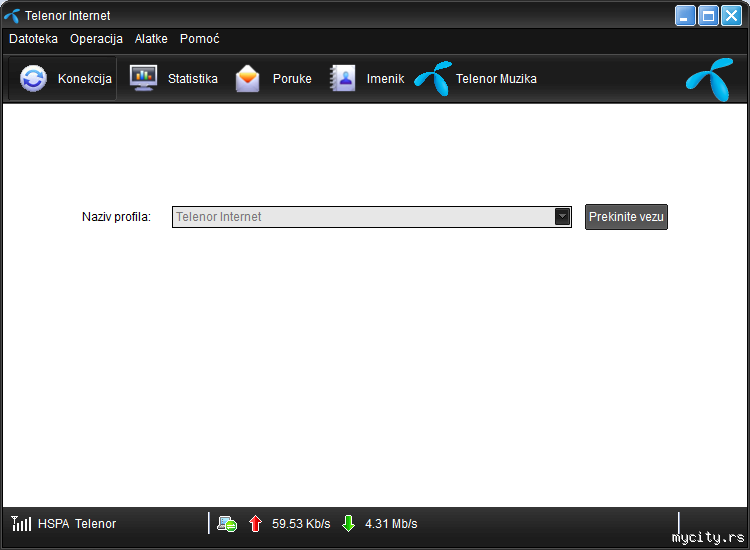750x550 pixels.
Task: Open the Telenor Muzika label
Action: tap(496, 78)
